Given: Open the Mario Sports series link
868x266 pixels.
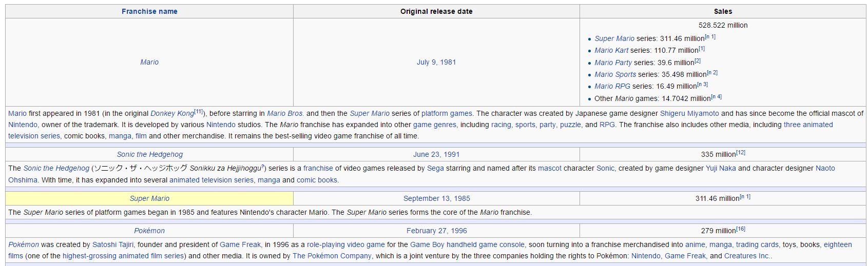Looking at the screenshot, I should point(615,74).
